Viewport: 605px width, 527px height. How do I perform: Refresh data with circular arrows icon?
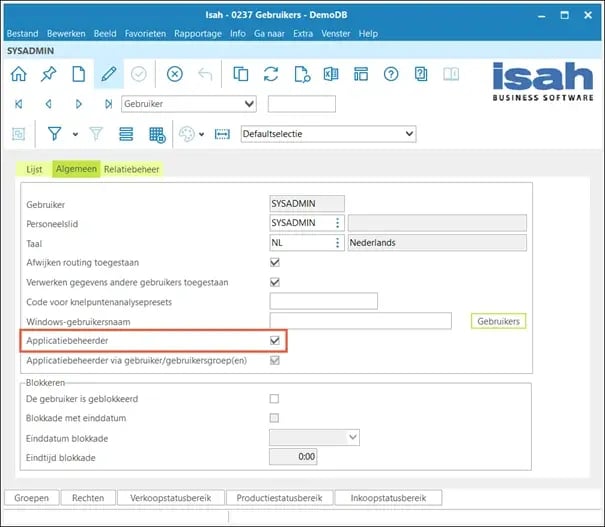click(x=271, y=74)
